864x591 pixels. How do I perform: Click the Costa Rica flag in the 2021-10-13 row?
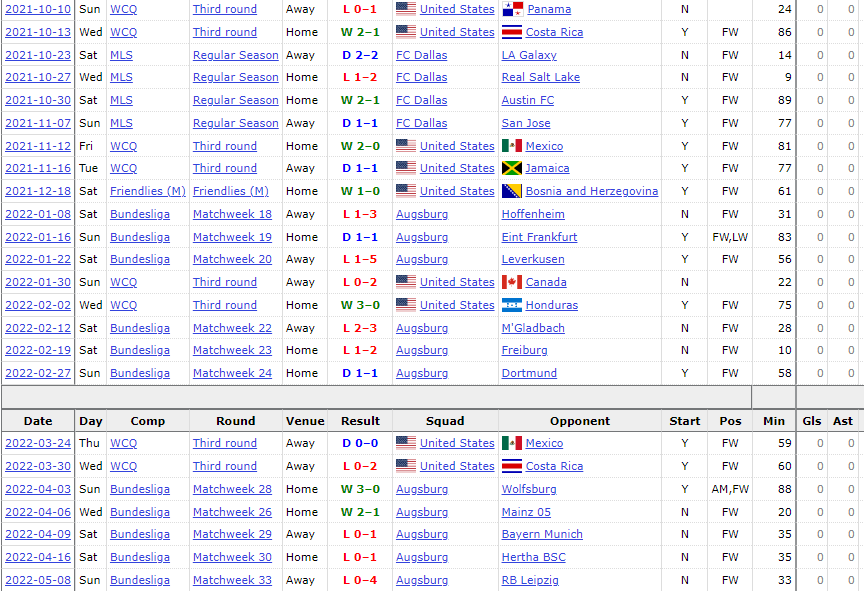point(512,32)
